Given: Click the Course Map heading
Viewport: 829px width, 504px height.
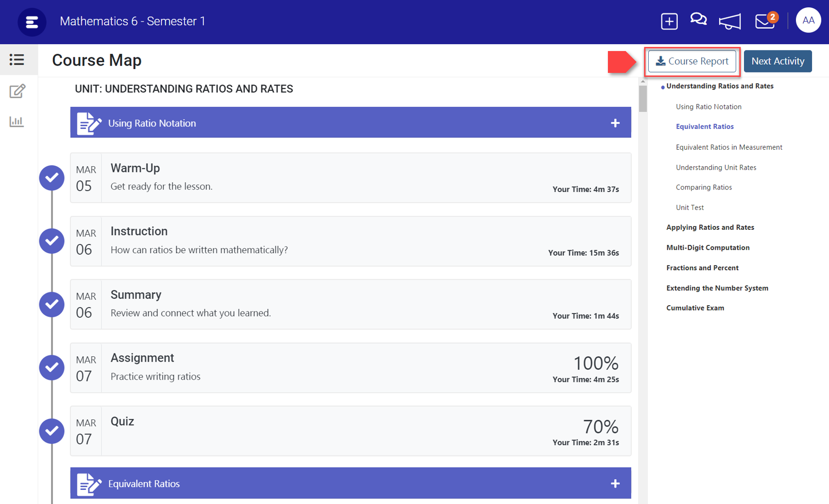Looking at the screenshot, I should (x=97, y=60).
